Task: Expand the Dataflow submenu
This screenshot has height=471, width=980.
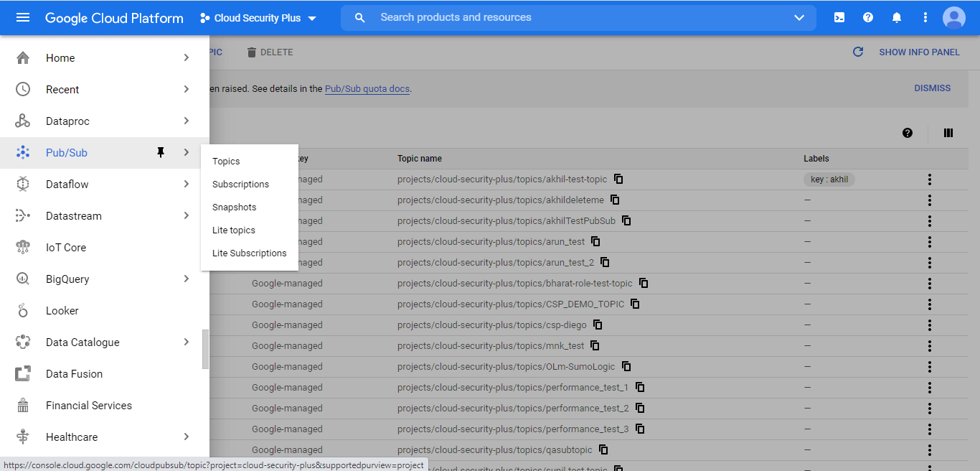Action: tap(187, 185)
